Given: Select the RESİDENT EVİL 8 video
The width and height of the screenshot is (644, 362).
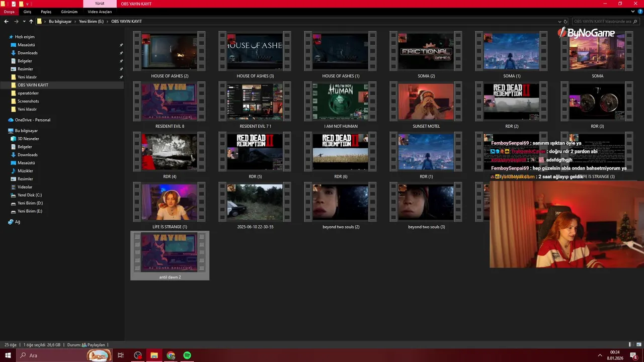Looking at the screenshot, I should coord(170,105).
